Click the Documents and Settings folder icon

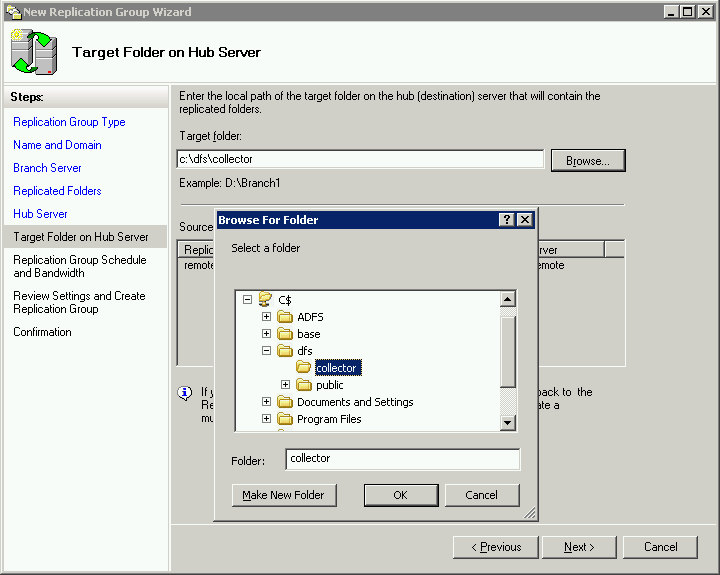tap(285, 402)
